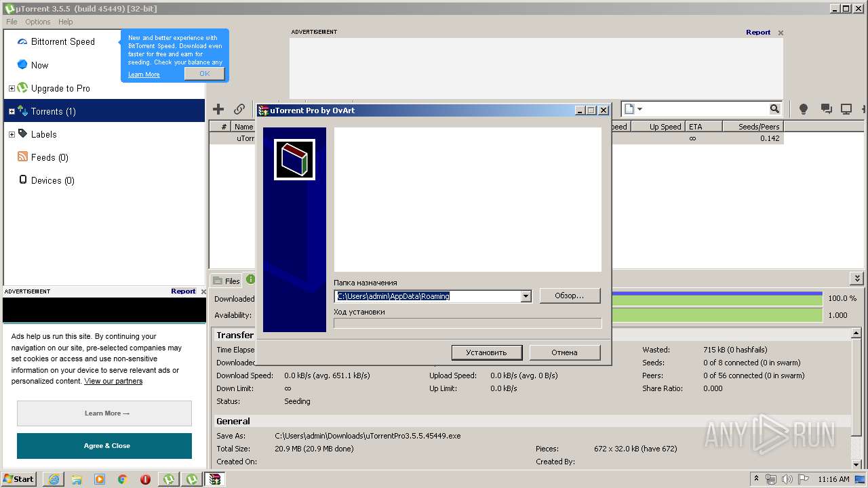
Task: Switch to first uTorrent taskbar button
Action: pyautogui.click(x=168, y=479)
